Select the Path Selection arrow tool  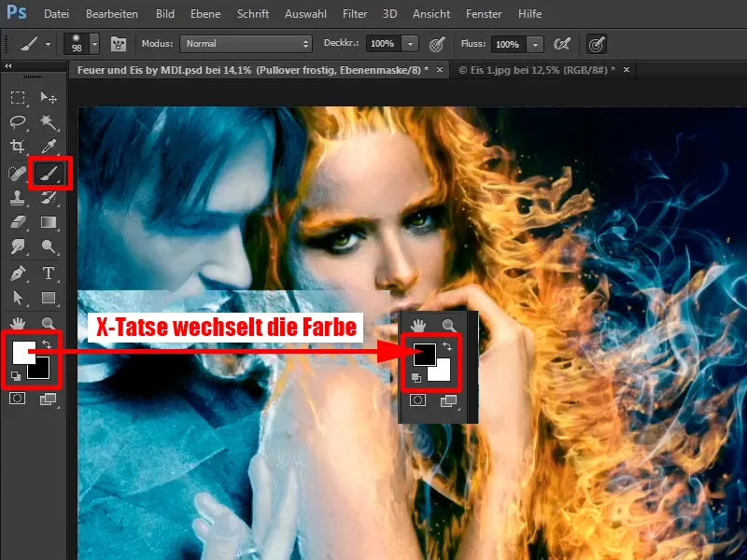(18, 298)
